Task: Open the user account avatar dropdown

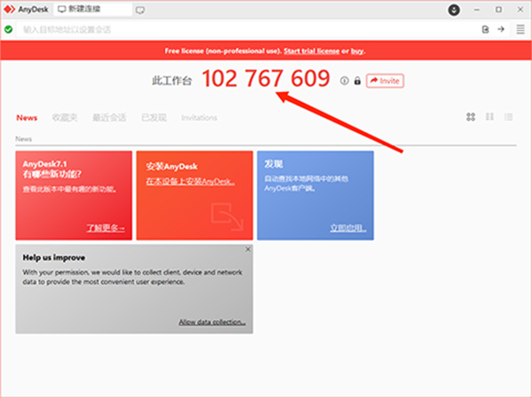Action: [454, 10]
